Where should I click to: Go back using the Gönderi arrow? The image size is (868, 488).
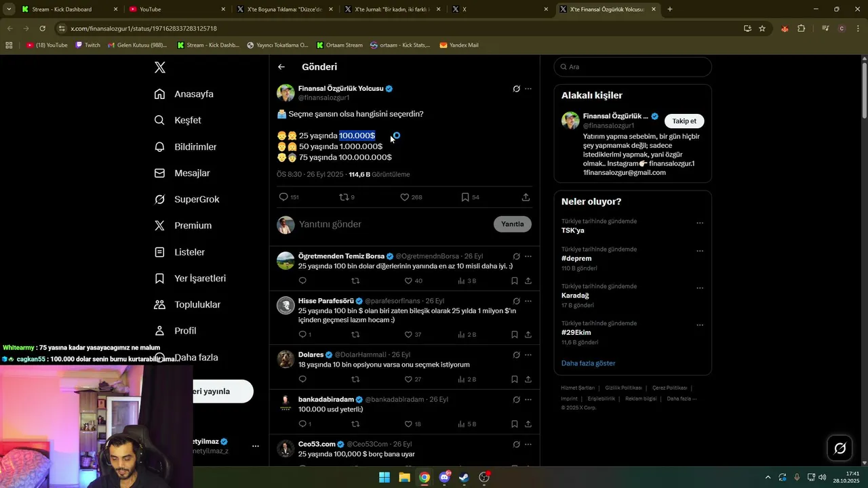tap(281, 67)
